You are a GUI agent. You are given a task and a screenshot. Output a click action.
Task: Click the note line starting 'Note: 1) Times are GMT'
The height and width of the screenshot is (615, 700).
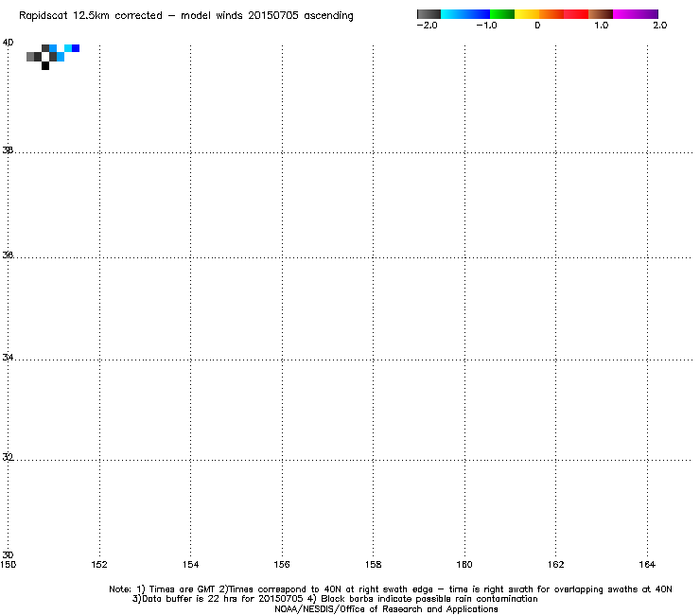pos(391,589)
